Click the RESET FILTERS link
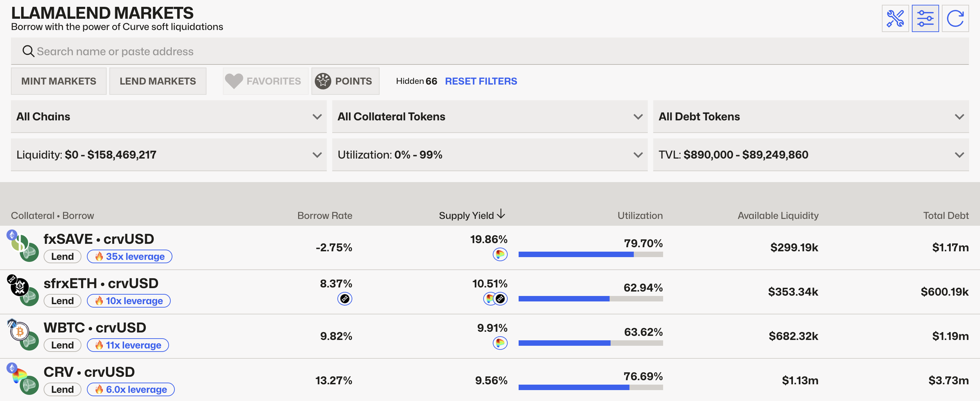Image resolution: width=980 pixels, height=401 pixels. pyautogui.click(x=480, y=81)
